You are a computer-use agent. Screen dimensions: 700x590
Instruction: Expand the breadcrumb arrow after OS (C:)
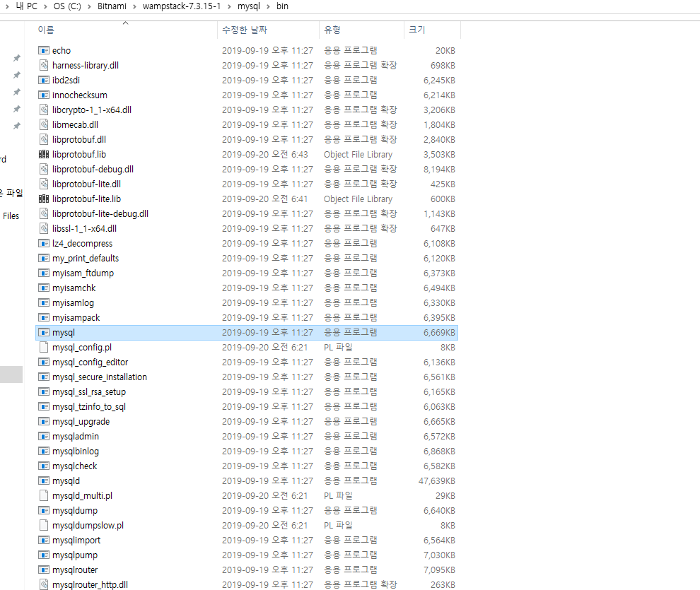point(89,6)
